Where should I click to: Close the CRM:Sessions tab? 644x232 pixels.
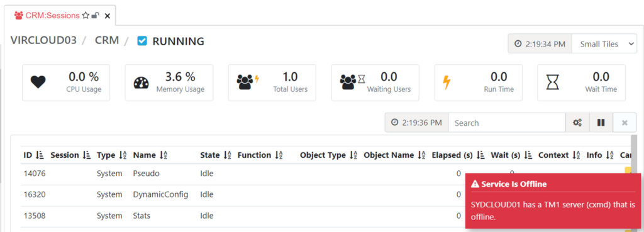pyautogui.click(x=108, y=16)
